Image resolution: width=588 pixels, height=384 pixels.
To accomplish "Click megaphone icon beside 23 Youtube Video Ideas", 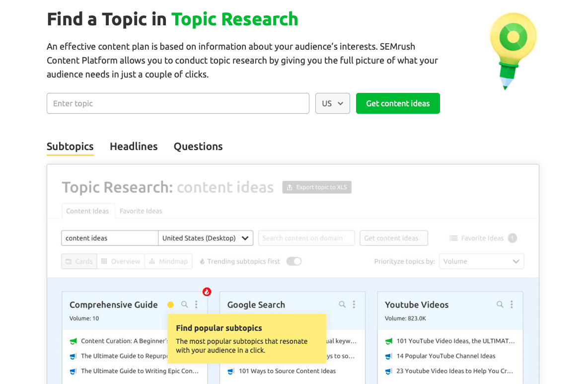I will pos(389,371).
